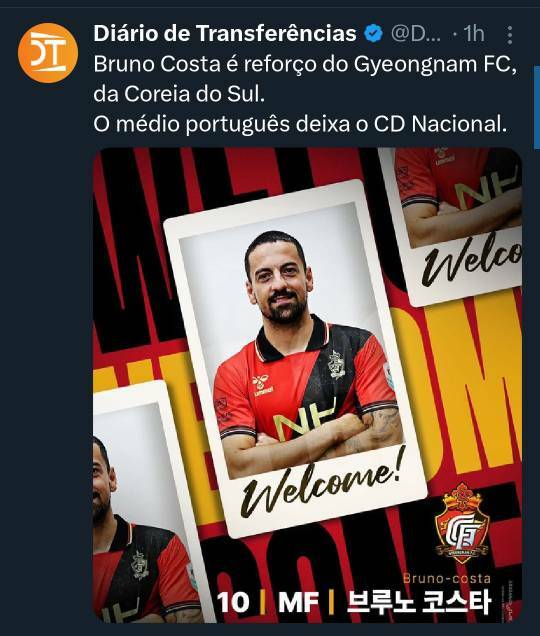Click the Korean name text 브루노 코스타

click(x=419, y=602)
